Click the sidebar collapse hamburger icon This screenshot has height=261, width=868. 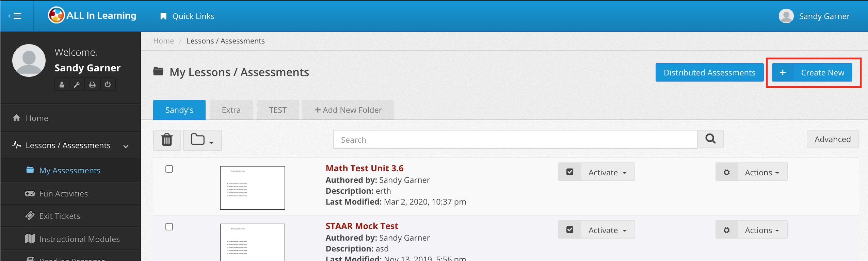click(x=16, y=16)
